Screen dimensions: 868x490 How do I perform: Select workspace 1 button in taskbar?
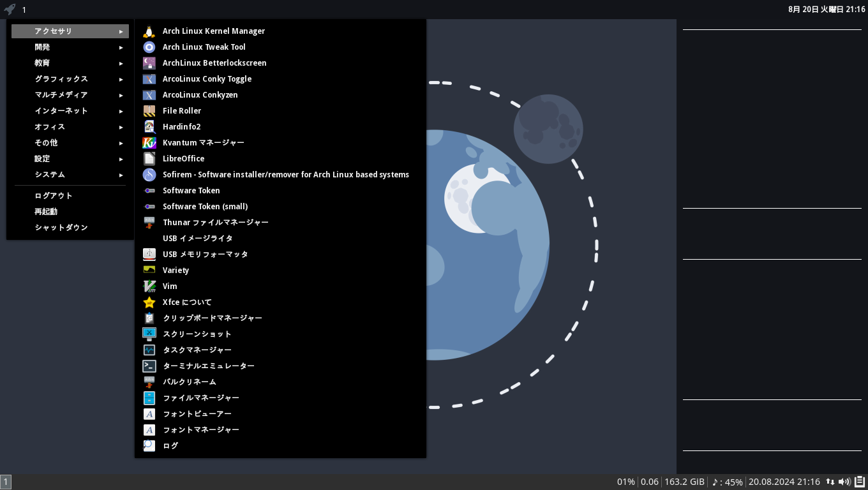6,482
